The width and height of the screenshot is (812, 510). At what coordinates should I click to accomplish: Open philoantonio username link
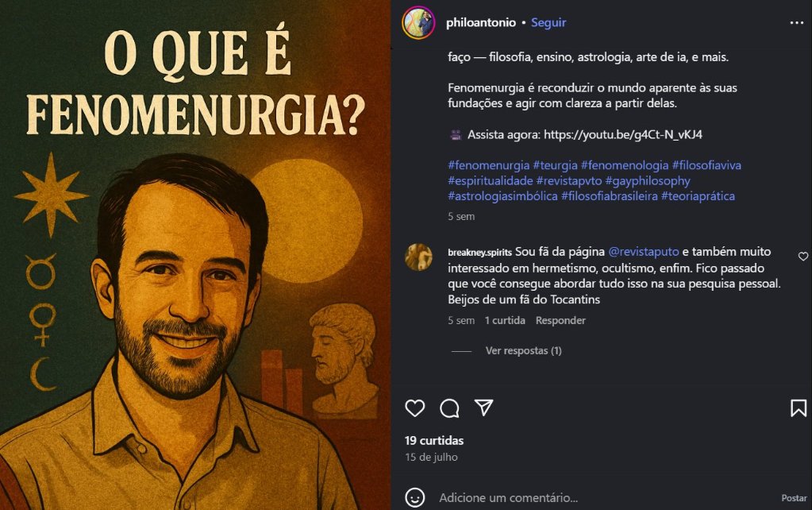[481, 23]
